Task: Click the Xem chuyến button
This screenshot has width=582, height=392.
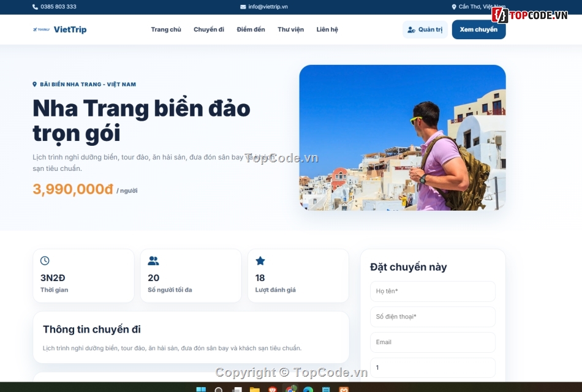Action: (479, 29)
